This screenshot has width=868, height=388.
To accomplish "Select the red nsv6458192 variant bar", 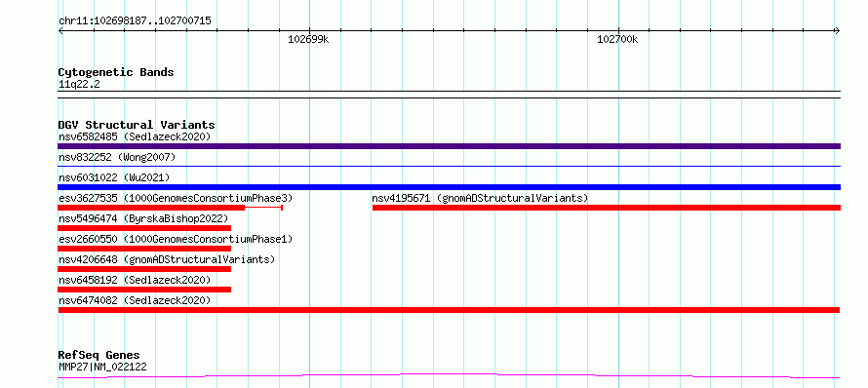I will click(x=144, y=290).
